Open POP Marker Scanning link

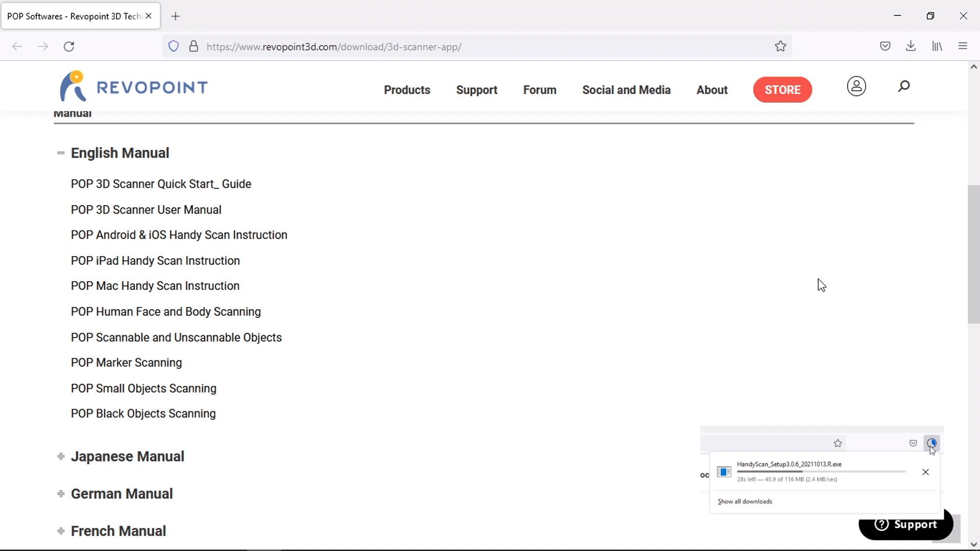tap(126, 363)
